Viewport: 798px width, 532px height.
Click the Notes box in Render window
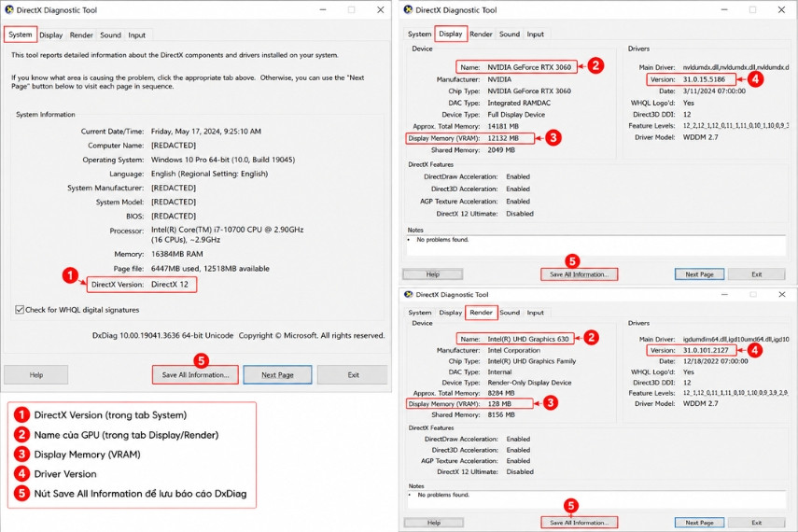pos(596,499)
